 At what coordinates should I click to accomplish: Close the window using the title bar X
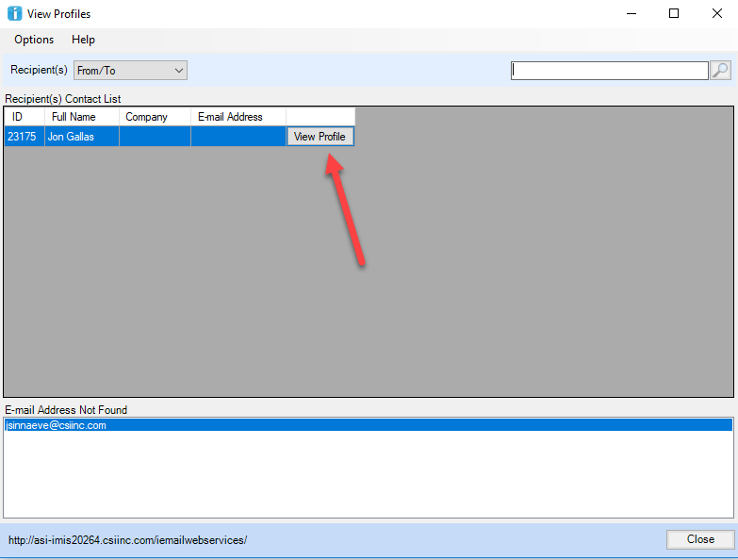pos(716,14)
